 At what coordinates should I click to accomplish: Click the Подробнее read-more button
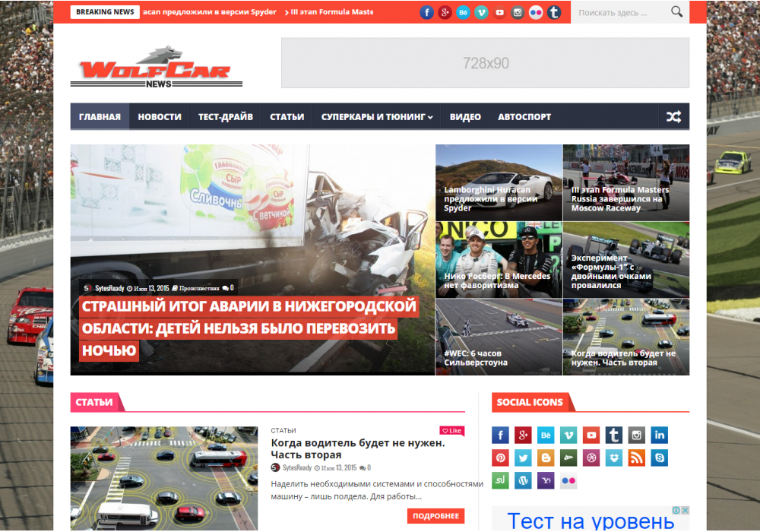coord(435,516)
